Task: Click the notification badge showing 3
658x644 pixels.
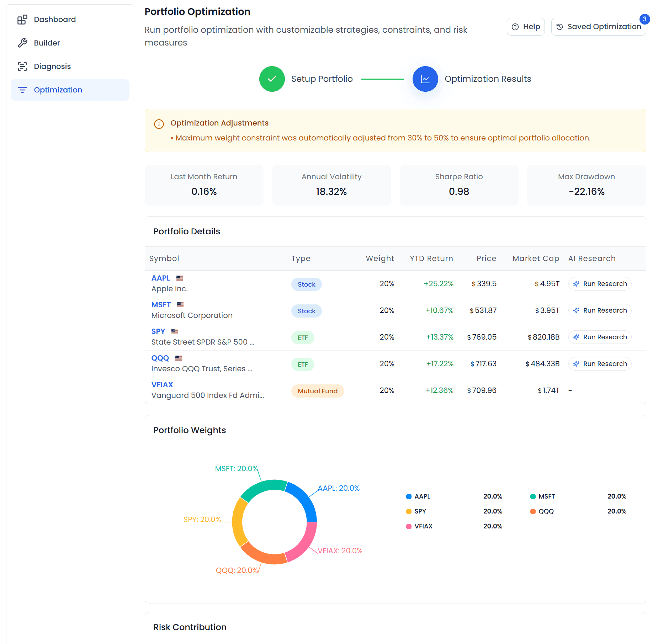Action: point(644,19)
